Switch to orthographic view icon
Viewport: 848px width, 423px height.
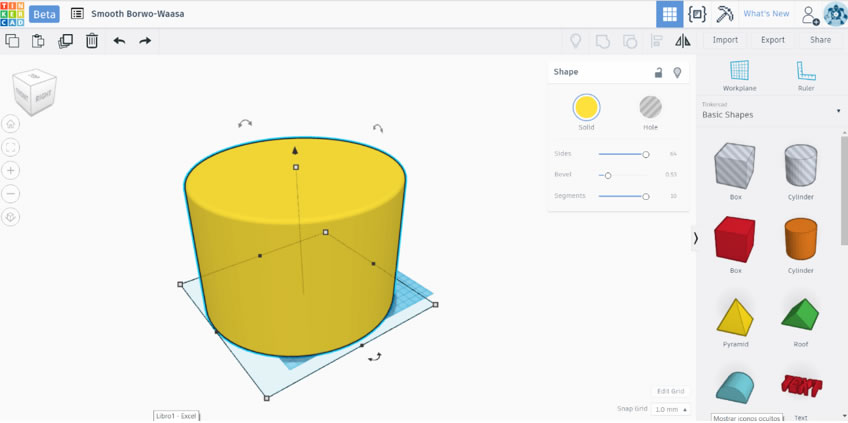click(11, 217)
